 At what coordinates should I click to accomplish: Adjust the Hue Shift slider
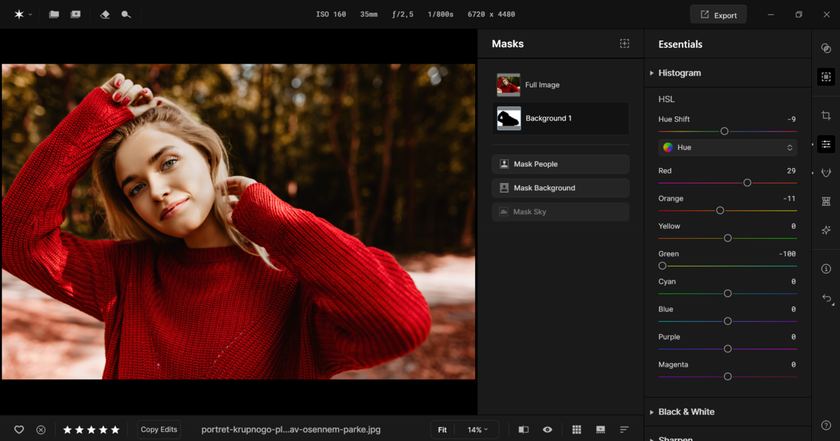[x=724, y=131]
